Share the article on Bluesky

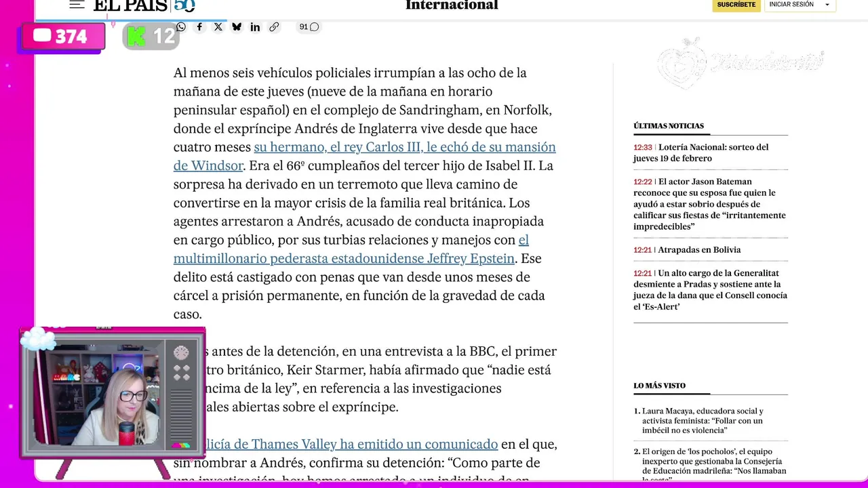237,27
